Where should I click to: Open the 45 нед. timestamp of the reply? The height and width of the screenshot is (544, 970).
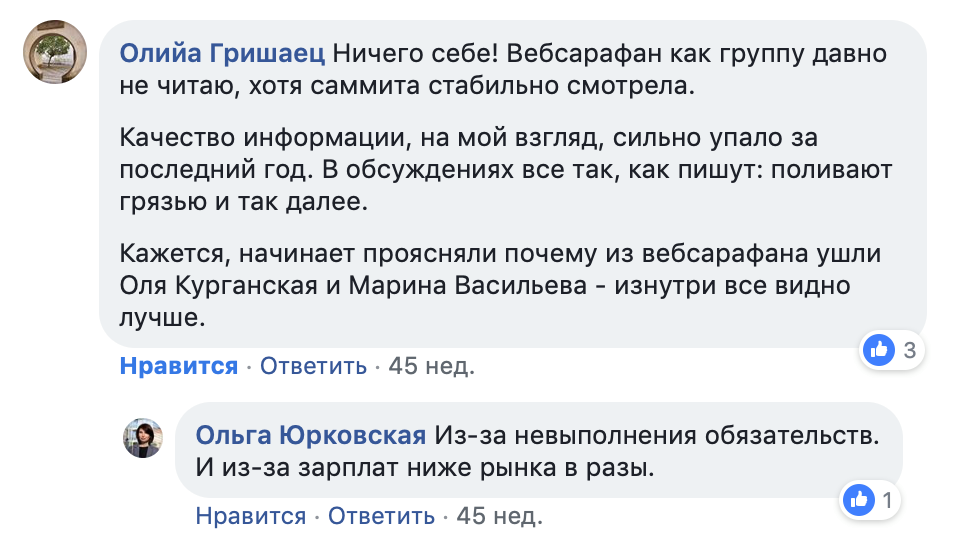499,516
